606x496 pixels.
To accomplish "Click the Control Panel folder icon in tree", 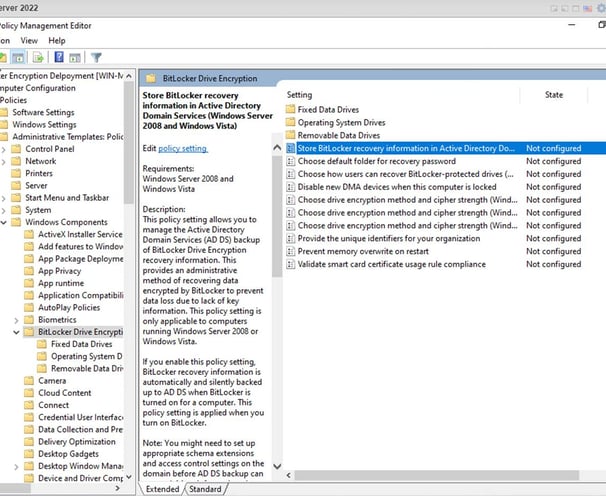I will tap(16, 149).
